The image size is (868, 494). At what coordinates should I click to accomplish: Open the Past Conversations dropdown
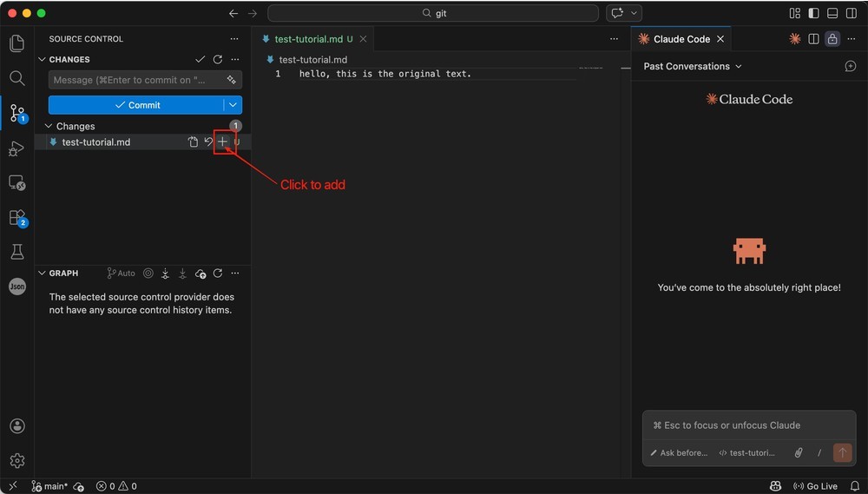coord(692,67)
